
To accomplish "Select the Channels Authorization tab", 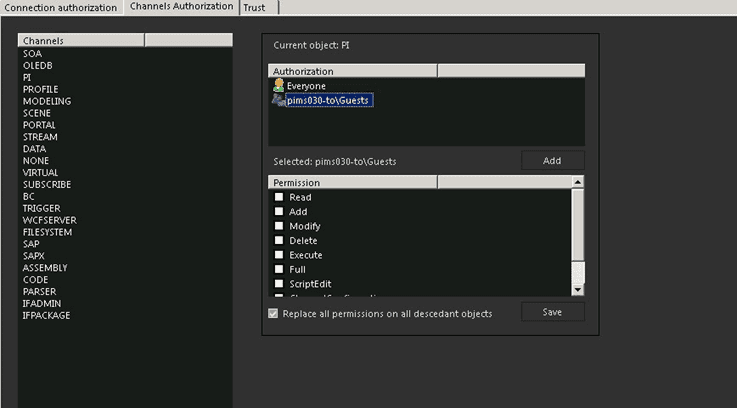I will pyautogui.click(x=181, y=7).
